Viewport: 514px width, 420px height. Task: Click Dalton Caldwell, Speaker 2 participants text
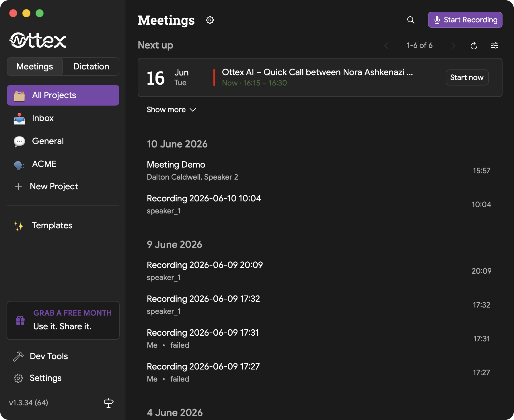pyautogui.click(x=192, y=177)
